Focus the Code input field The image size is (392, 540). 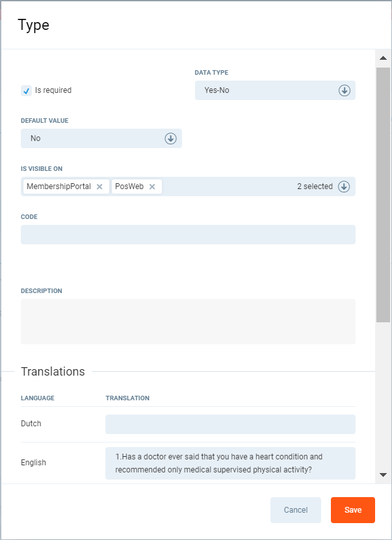pos(188,235)
